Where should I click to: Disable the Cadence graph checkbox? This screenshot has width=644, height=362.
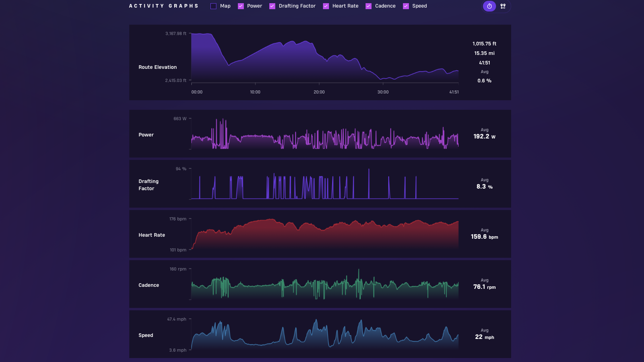368,6
